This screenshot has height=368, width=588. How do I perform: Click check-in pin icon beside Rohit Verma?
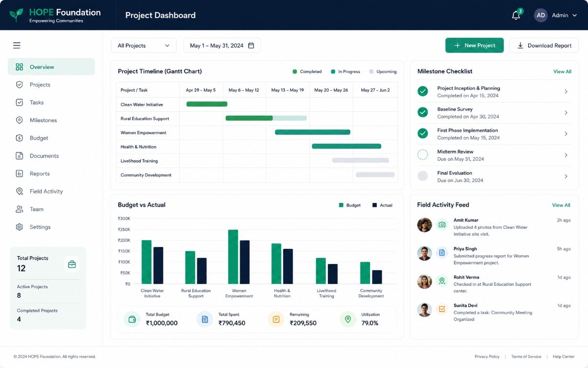coord(442,281)
